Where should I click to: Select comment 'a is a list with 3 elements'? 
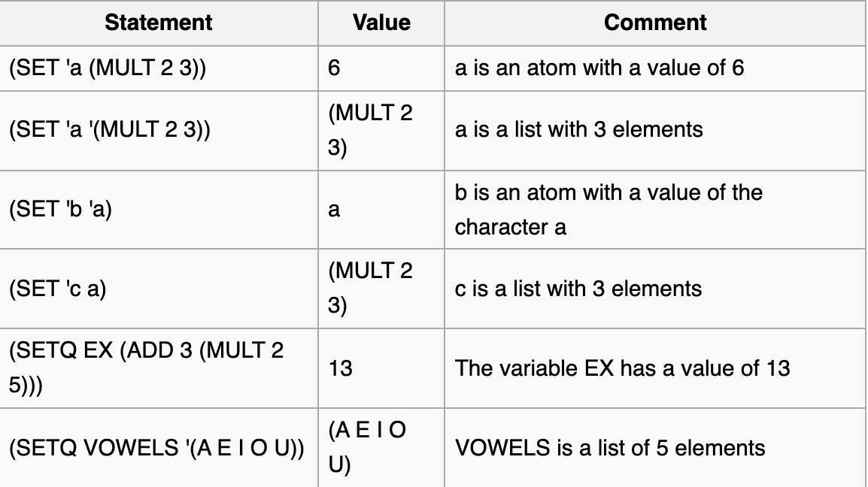578,130
